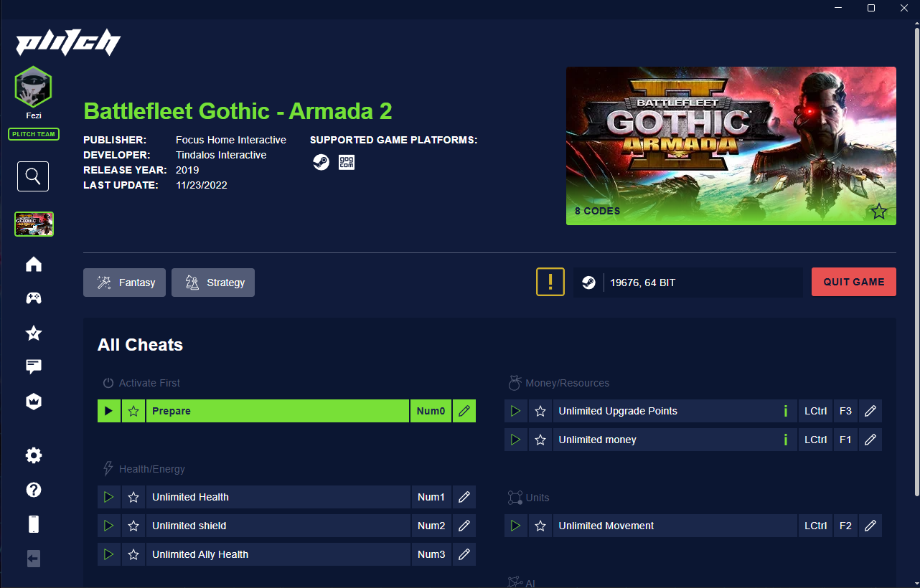Show info for Unlimited Upgrade Points

(x=786, y=411)
